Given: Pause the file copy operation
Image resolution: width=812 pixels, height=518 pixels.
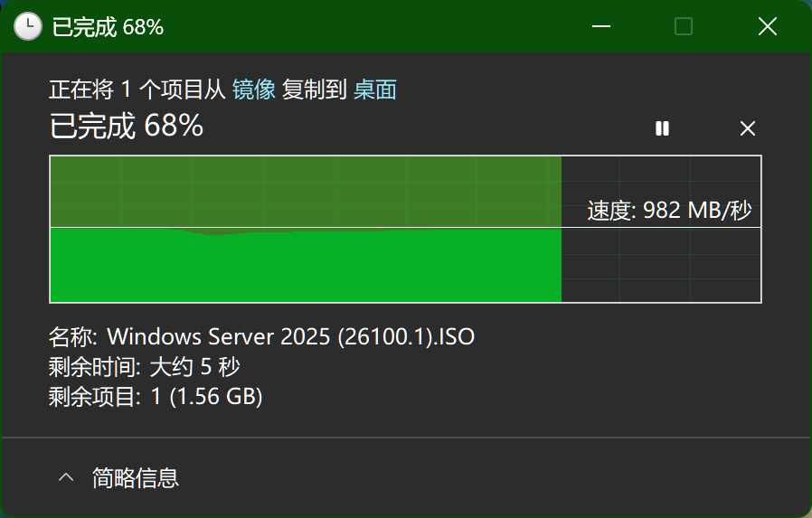Looking at the screenshot, I should (x=662, y=128).
